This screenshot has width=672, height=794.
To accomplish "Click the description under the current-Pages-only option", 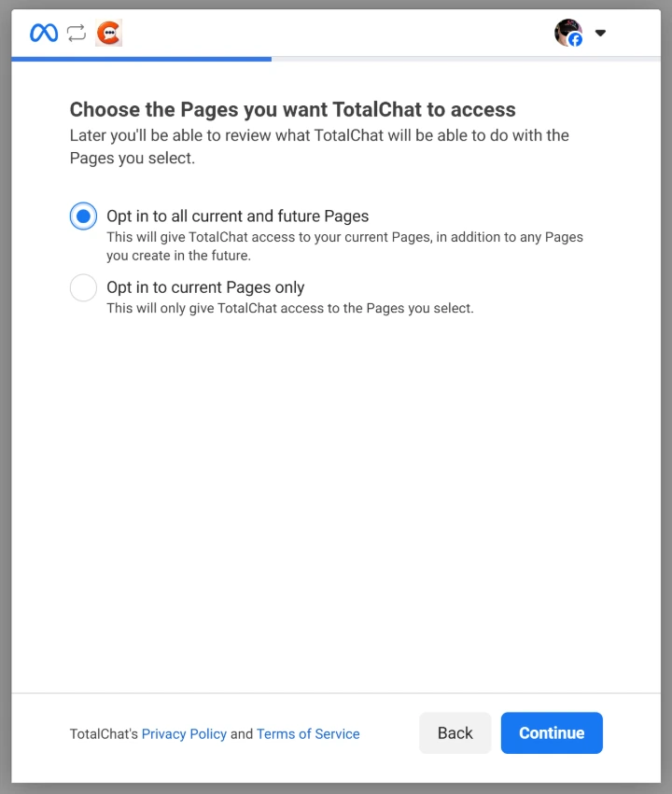I will tap(289, 308).
